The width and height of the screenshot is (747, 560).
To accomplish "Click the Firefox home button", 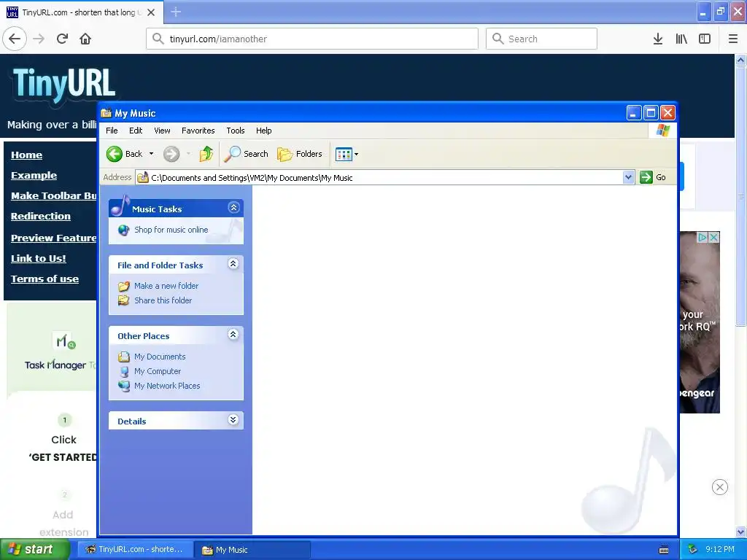I will pos(85,39).
